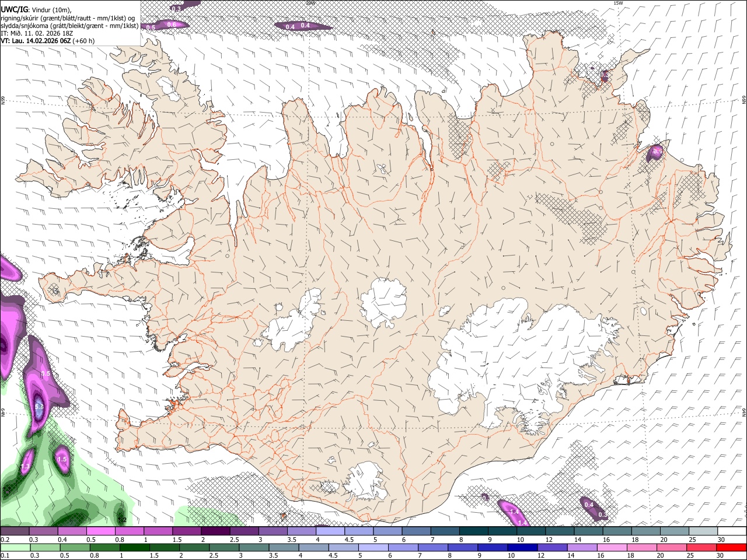Click the white 30 swatch on upper scale
747x560 pixels.
tap(732, 531)
